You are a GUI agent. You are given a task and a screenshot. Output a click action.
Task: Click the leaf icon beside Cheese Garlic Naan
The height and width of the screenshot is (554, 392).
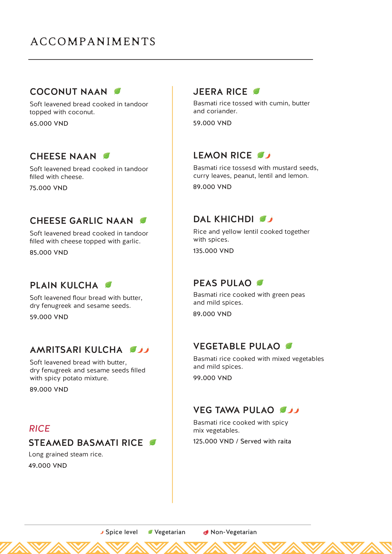click(143, 220)
